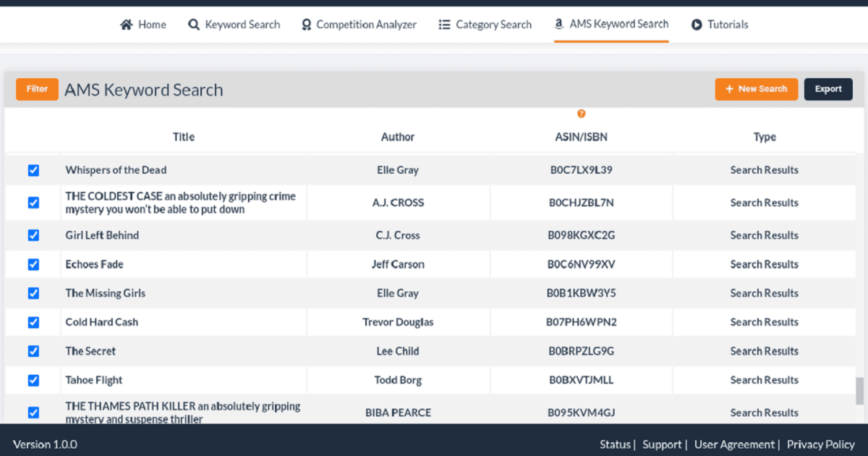Click the Home house icon

coord(127,25)
